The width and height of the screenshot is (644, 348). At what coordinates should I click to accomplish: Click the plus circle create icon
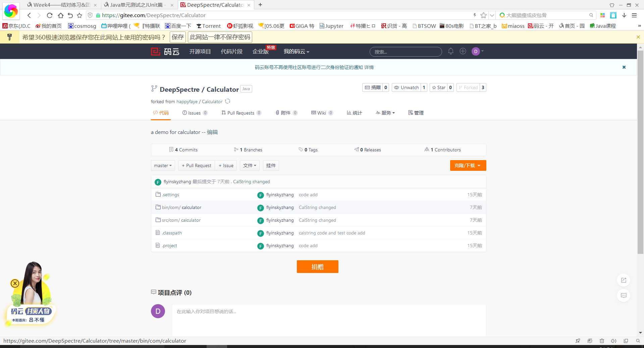pos(463,51)
